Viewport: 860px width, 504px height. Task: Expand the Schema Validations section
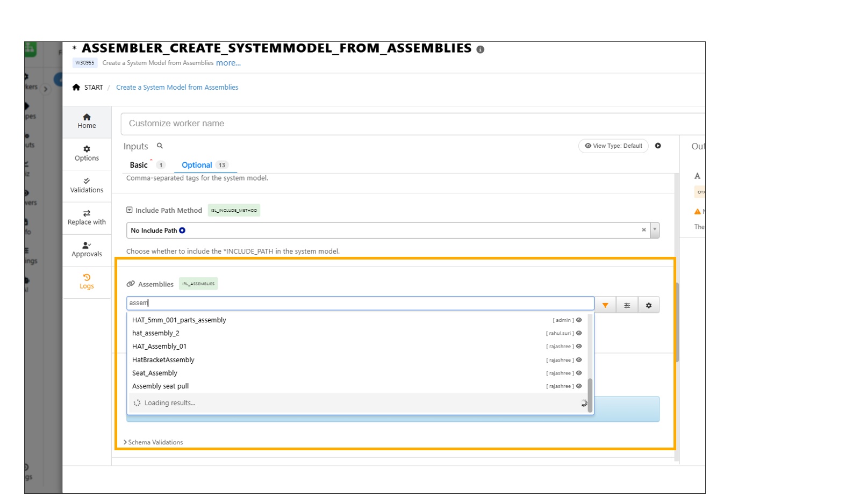[153, 442]
